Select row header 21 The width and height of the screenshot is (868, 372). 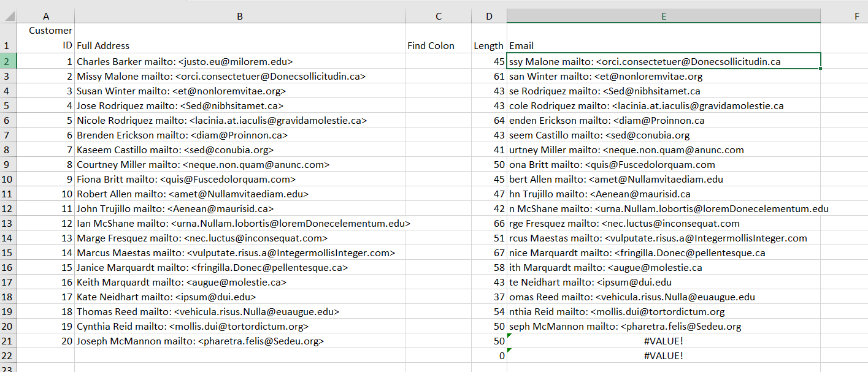[8, 341]
